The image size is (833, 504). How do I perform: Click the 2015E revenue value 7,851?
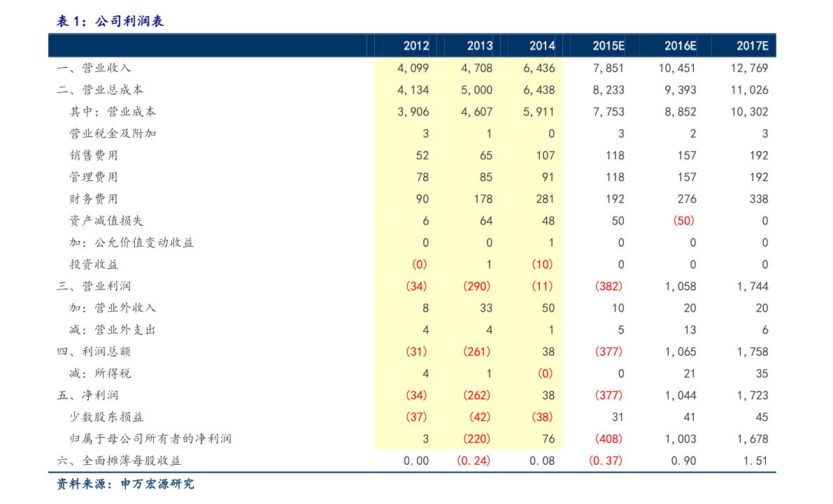[x=608, y=68]
